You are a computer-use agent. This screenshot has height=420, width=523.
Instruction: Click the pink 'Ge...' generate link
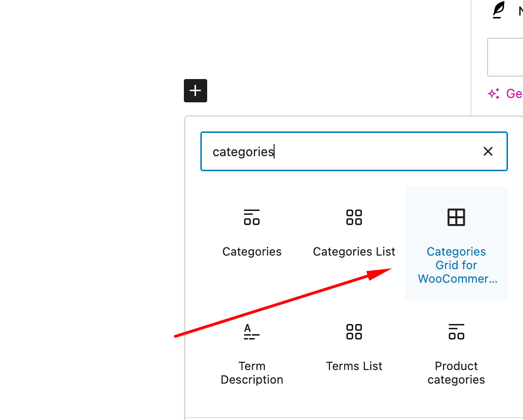click(x=514, y=93)
